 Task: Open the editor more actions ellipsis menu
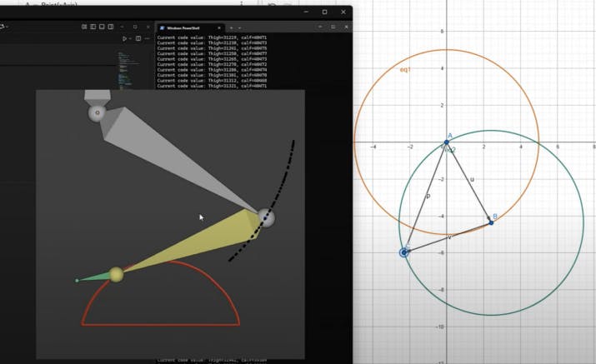tap(147, 38)
